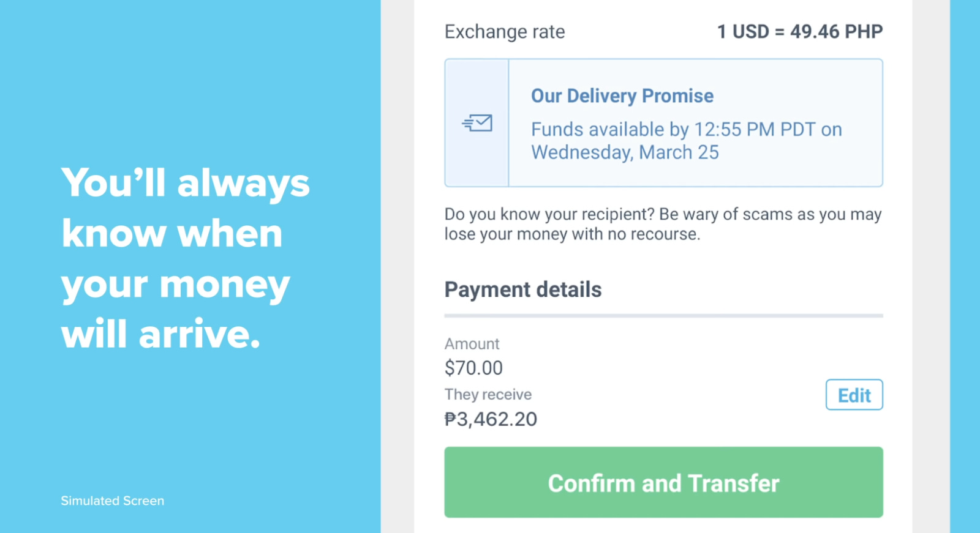Select the funds availability date text
The image size is (980, 533).
point(686,141)
